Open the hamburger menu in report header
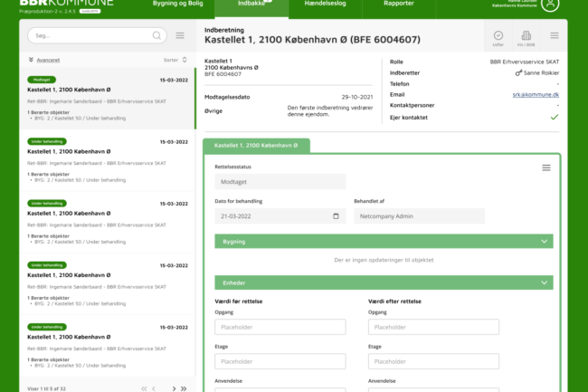 pyautogui.click(x=554, y=36)
